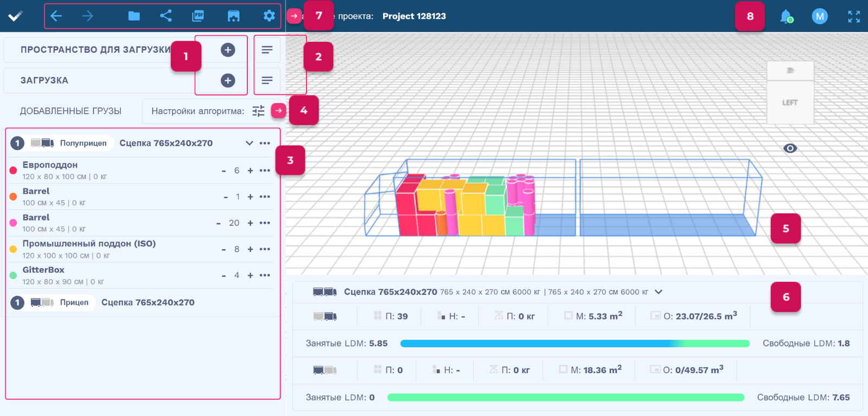The image size is (868, 416).
Task: Expand the Сцепка details dropdown below 3D view
Action: [659, 292]
